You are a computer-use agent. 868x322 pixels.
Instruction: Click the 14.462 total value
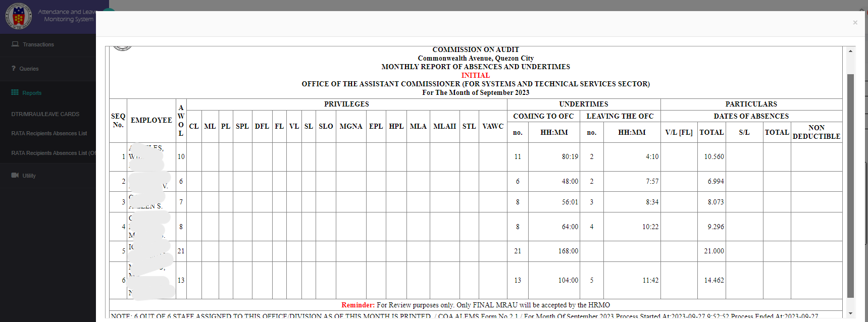[x=714, y=280]
